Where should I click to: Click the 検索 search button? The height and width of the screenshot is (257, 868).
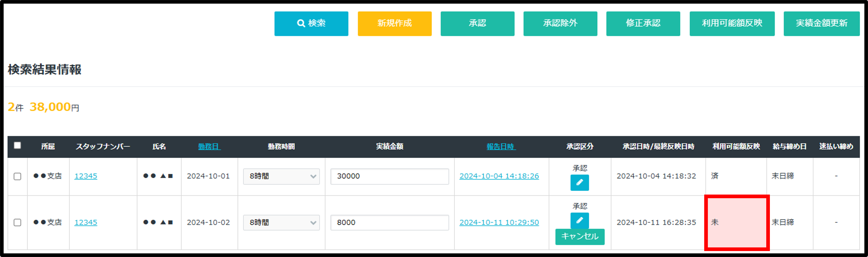coord(311,24)
